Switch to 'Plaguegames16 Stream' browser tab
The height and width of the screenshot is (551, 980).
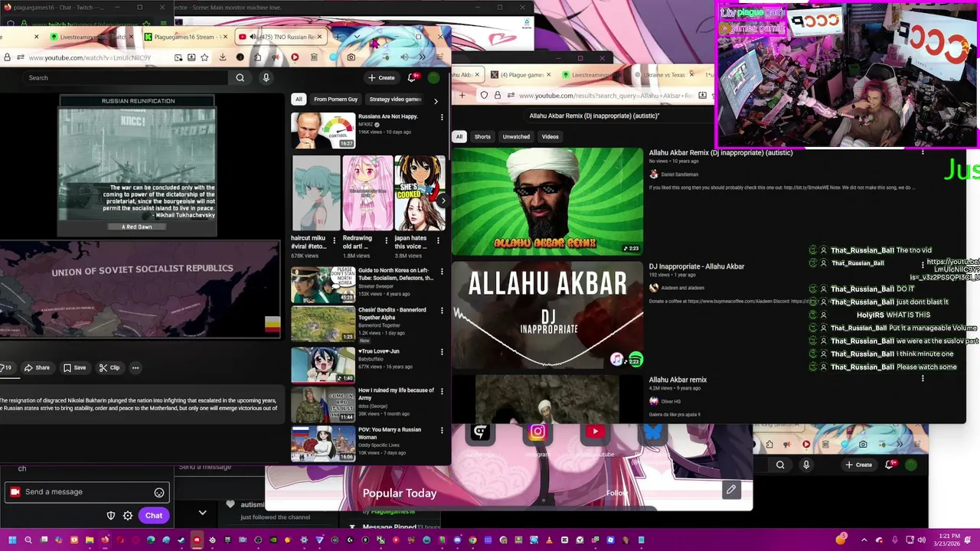(186, 37)
